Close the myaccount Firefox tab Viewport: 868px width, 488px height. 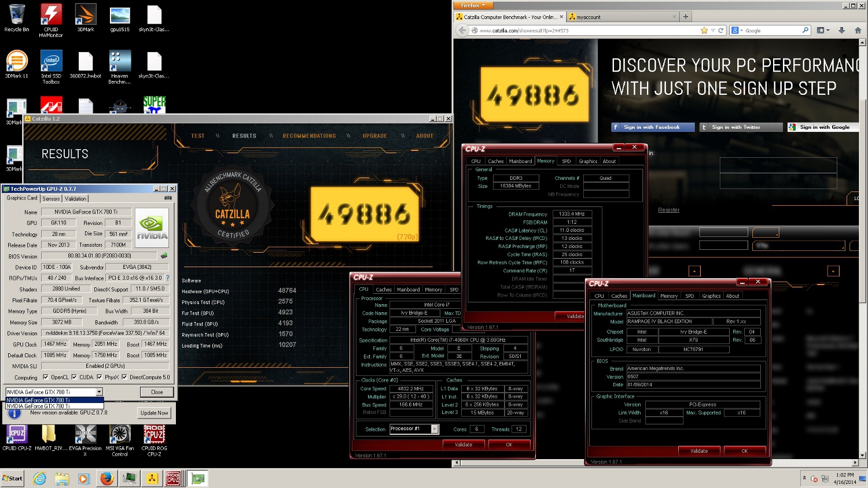click(x=674, y=17)
